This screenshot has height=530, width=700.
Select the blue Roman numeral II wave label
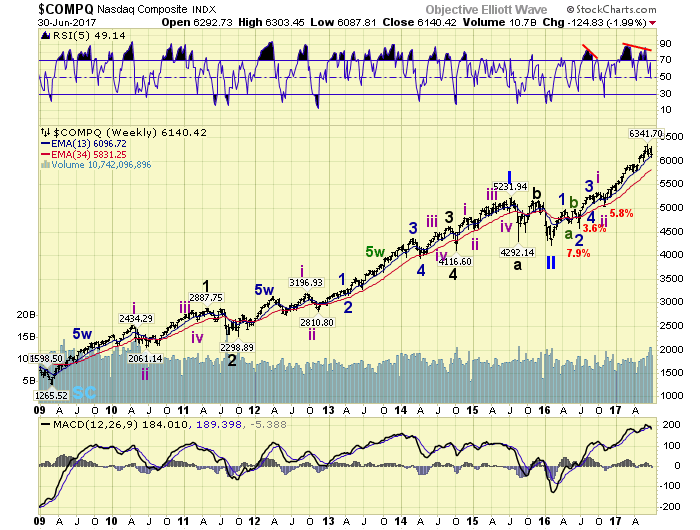tap(551, 263)
